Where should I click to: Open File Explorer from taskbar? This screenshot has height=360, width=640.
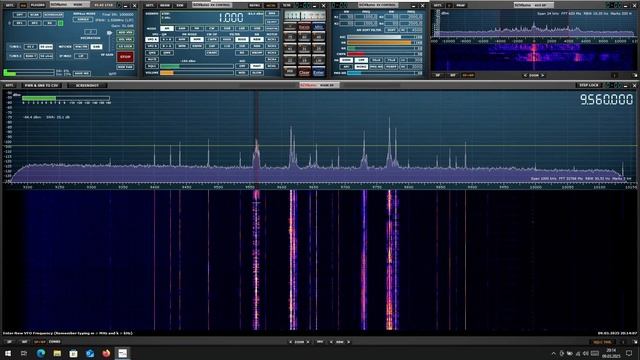(57, 353)
